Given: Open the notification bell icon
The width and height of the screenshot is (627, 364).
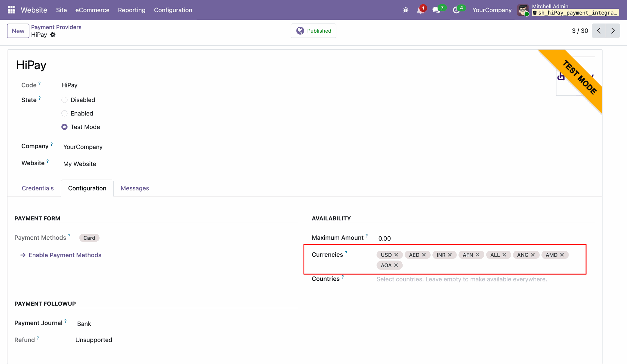Looking at the screenshot, I should 420,10.
